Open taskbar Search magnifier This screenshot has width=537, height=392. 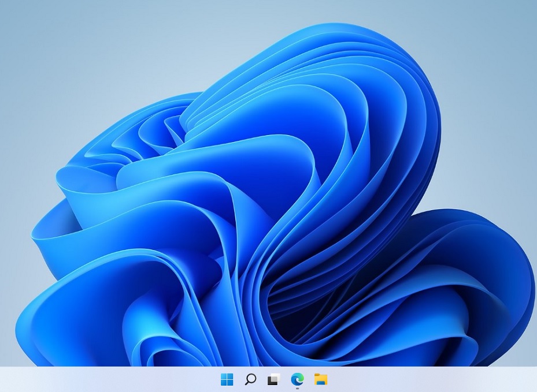[250, 379]
